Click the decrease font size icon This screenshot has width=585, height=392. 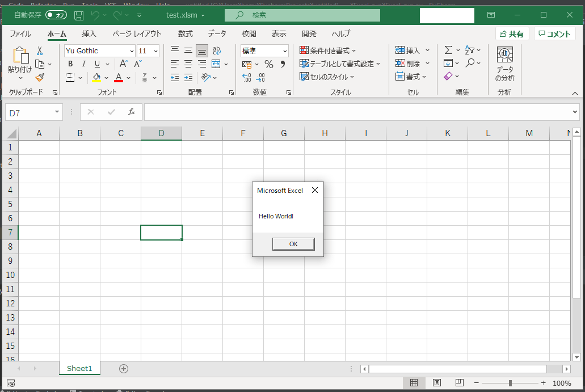click(138, 64)
